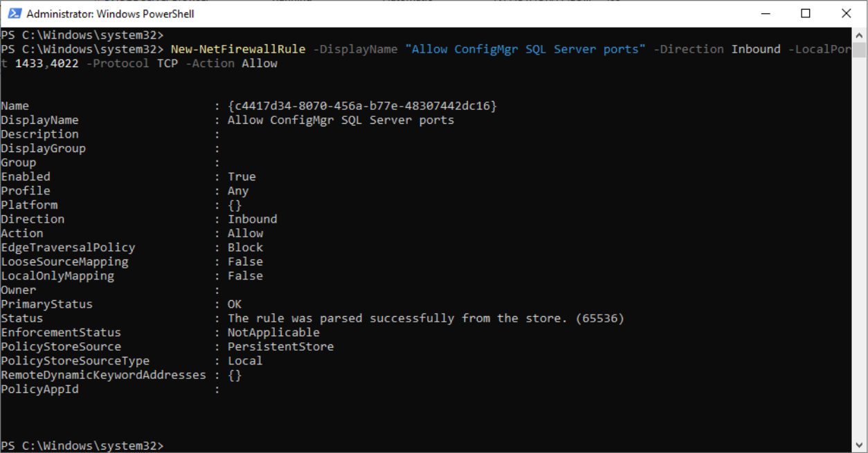Close the Administrator PowerShell window
This screenshot has height=453, width=868.
pos(846,14)
